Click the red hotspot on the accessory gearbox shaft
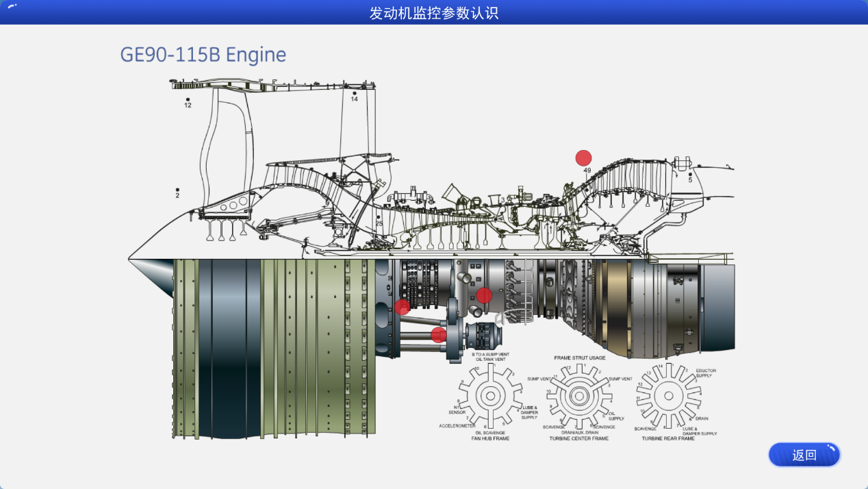This screenshot has height=489, width=868. tap(439, 335)
